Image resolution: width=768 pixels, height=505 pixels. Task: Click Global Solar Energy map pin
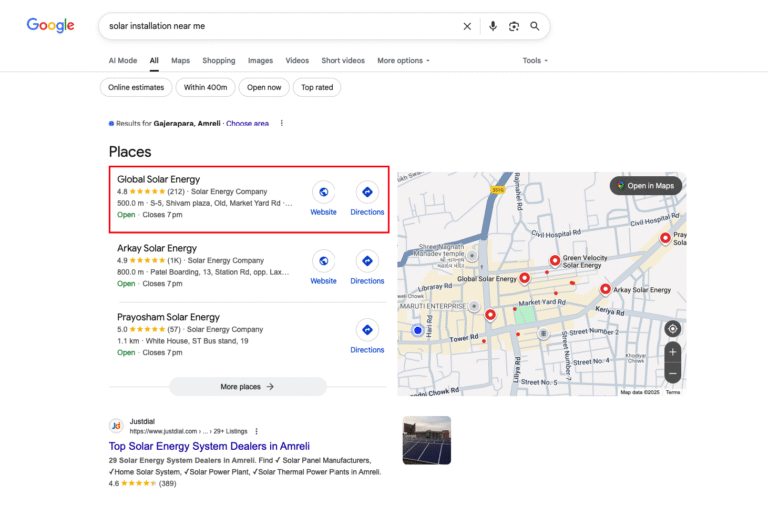[525, 279]
